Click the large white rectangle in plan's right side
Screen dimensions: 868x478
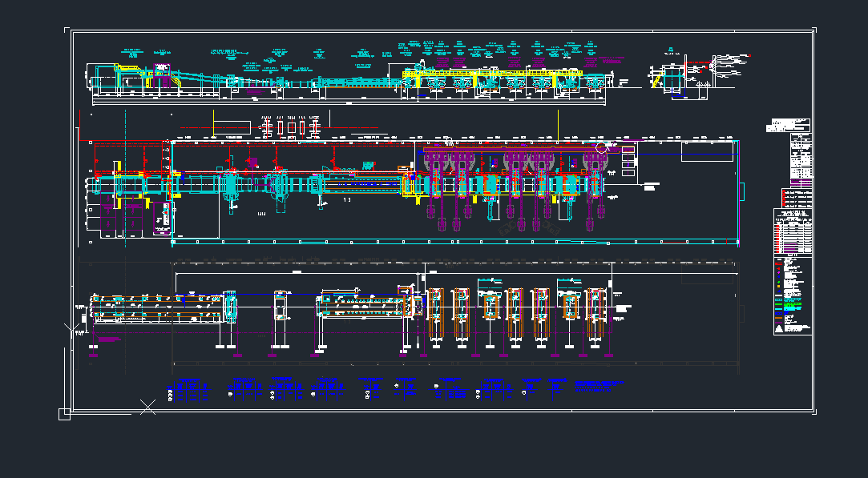coord(706,151)
